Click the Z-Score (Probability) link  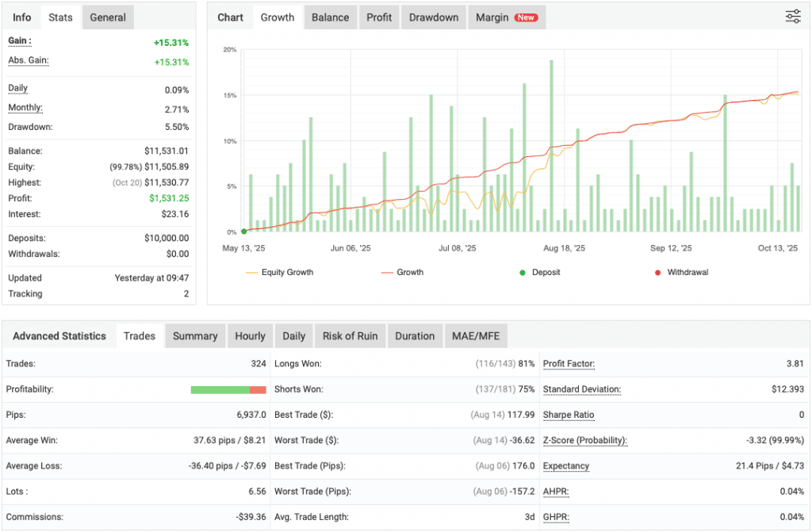(584, 440)
